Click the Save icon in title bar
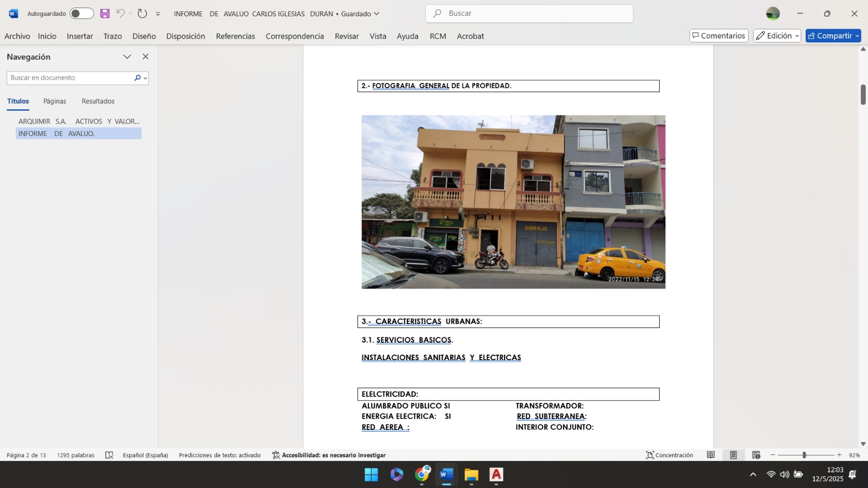 (105, 14)
